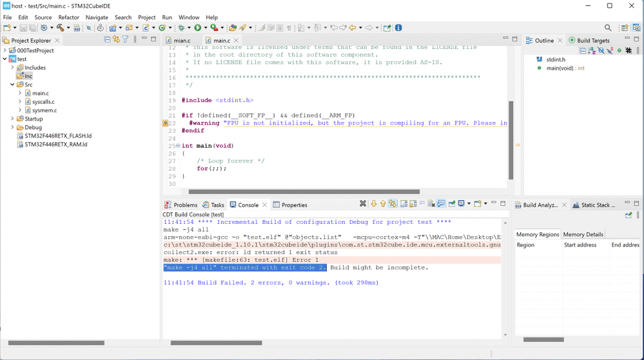Toggle console Word Wrap icon

pyautogui.click(x=422, y=203)
